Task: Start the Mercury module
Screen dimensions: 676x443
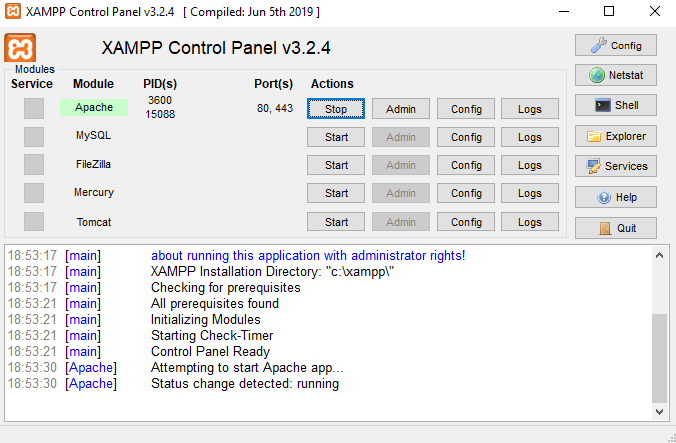Action: pos(336,193)
